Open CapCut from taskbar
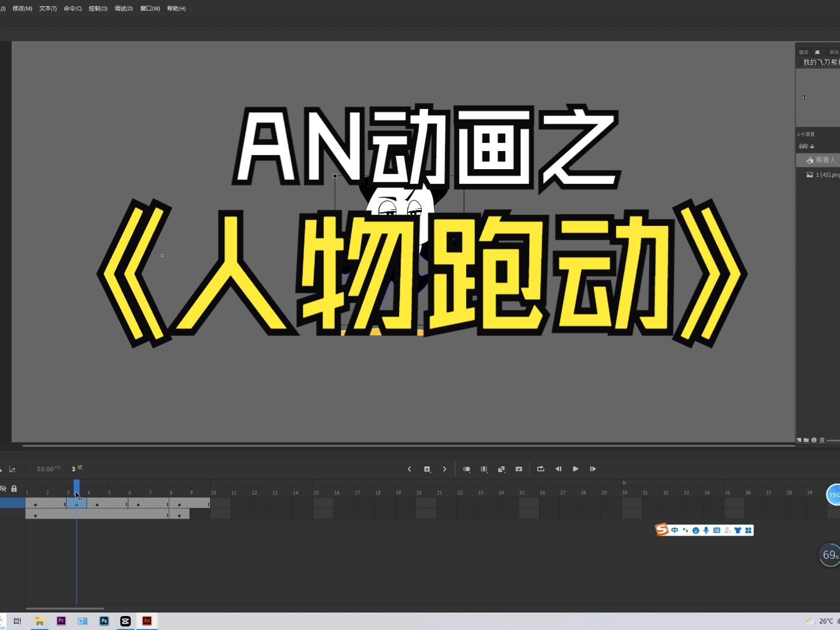This screenshot has width=840, height=630. (125, 621)
